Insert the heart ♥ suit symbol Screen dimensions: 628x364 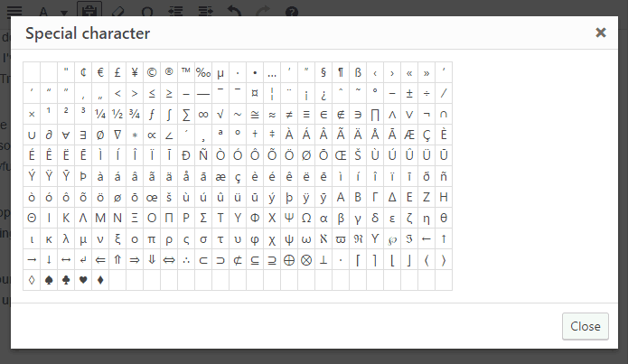83,280
